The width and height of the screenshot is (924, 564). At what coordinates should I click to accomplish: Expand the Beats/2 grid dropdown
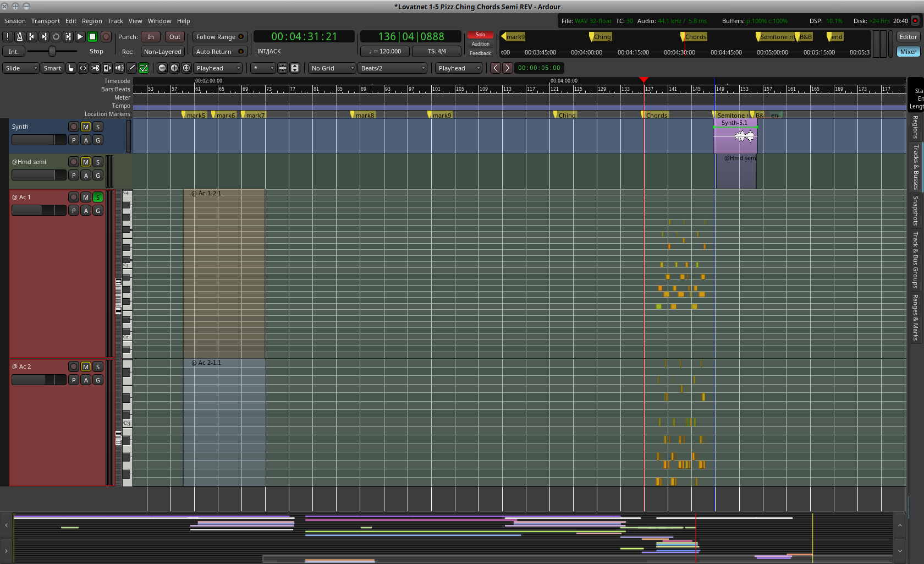click(393, 68)
